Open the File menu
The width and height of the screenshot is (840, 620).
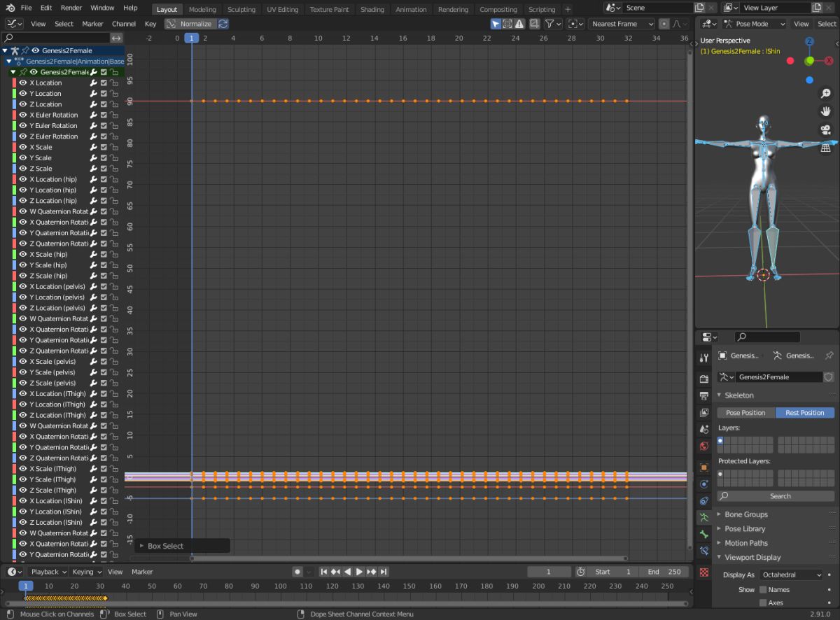click(26, 8)
